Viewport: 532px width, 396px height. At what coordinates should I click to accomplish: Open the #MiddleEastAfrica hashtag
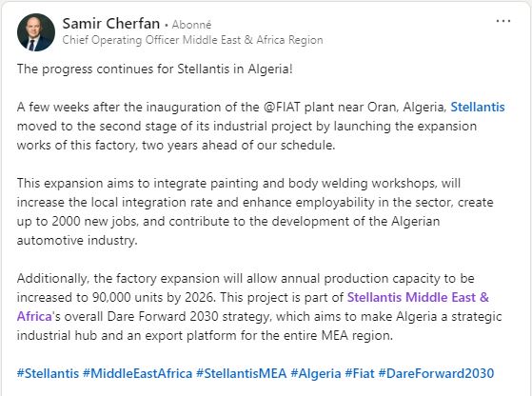(x=137, y=373)
